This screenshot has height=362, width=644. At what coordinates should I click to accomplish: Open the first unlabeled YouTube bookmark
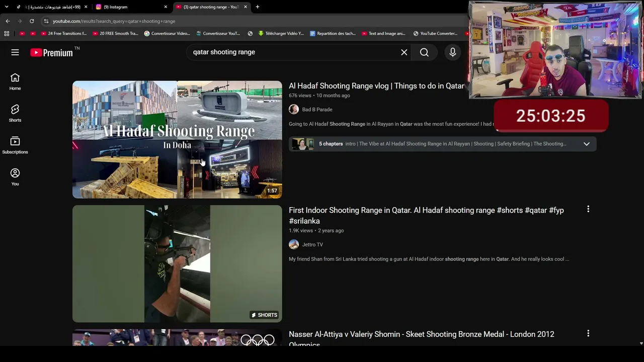(x=22, y=34)
